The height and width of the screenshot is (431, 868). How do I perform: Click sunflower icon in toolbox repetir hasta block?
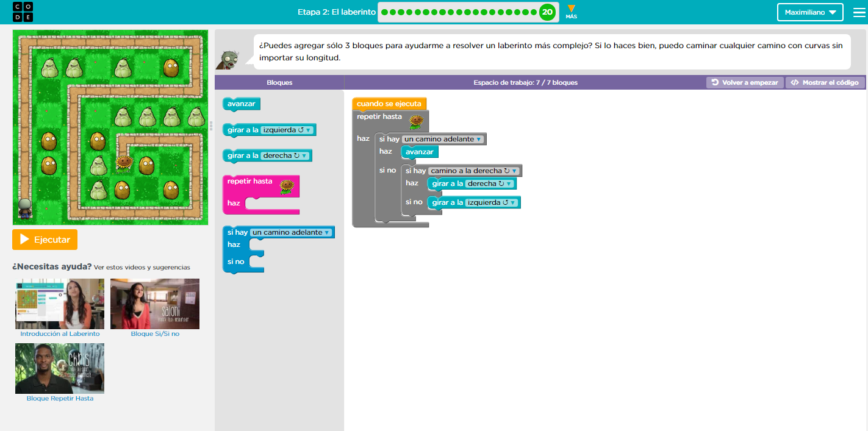287,187
